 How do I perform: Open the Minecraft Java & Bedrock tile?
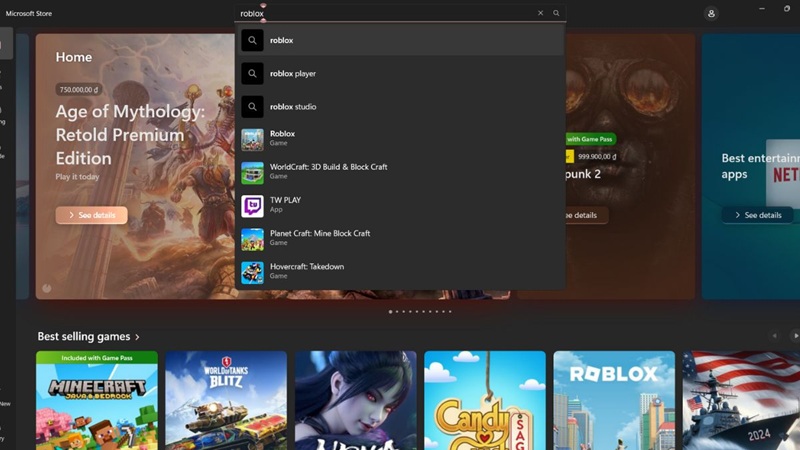(x=97, y=400)
